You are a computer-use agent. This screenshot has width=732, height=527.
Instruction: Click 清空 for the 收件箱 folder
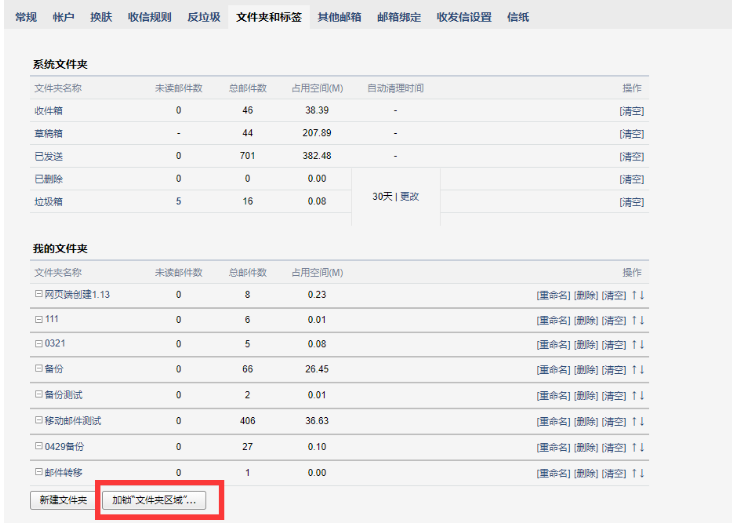[631, 111]
